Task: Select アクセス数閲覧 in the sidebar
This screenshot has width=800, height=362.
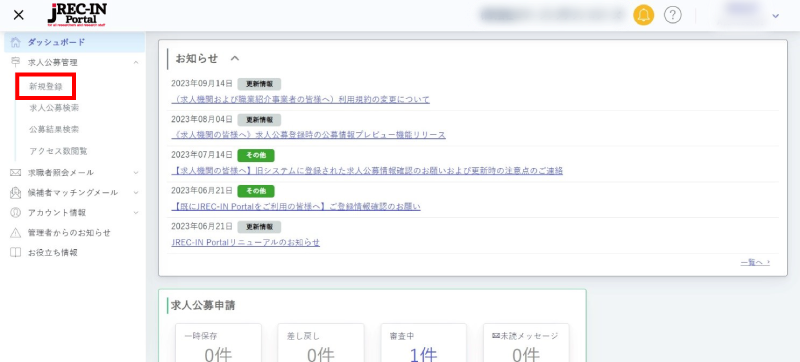Action: (x=58, y=151)
